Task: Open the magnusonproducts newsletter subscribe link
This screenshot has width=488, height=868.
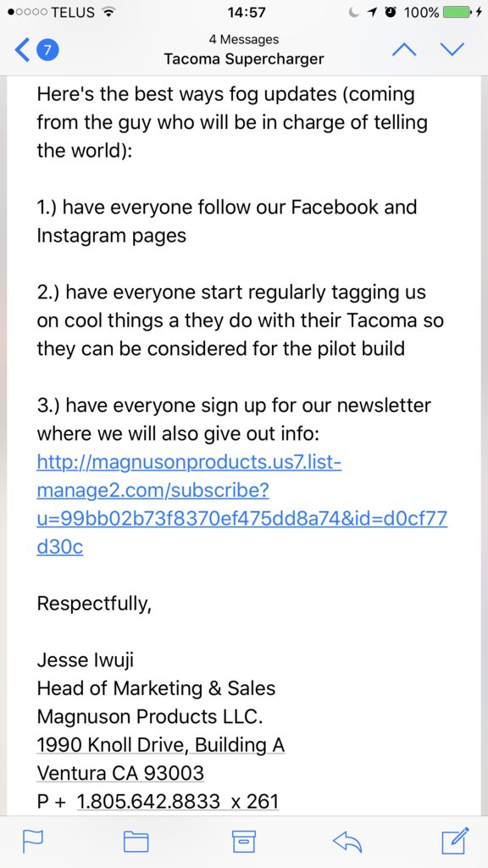Action: 241,505
